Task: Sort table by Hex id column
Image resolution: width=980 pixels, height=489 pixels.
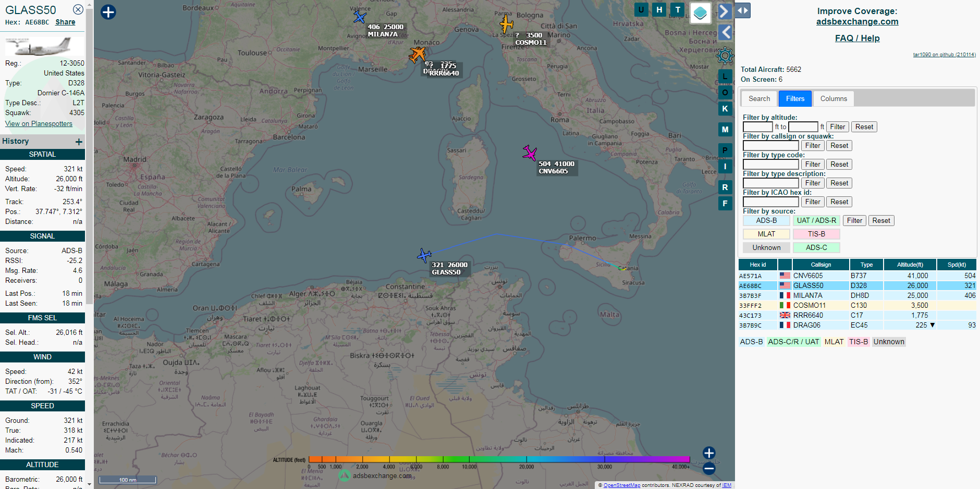Action: click(758, 265)
